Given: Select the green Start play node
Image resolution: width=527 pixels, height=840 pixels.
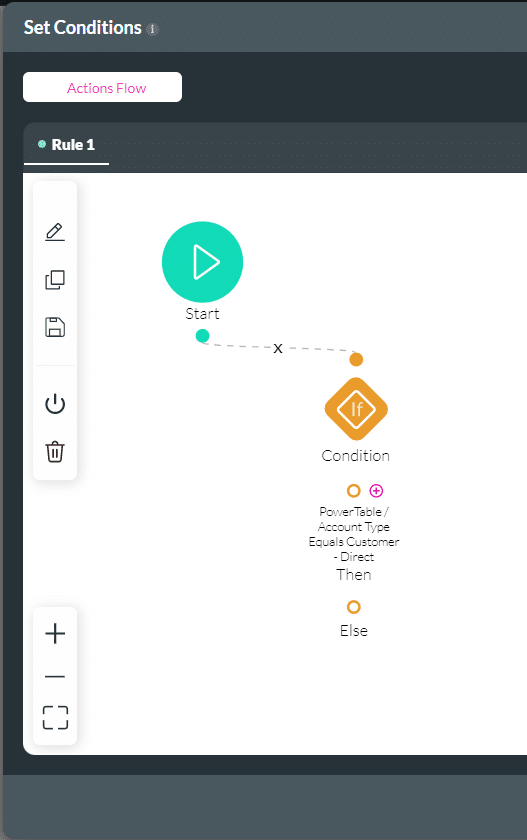Looking at the screenshot, I should click(202, 261).
